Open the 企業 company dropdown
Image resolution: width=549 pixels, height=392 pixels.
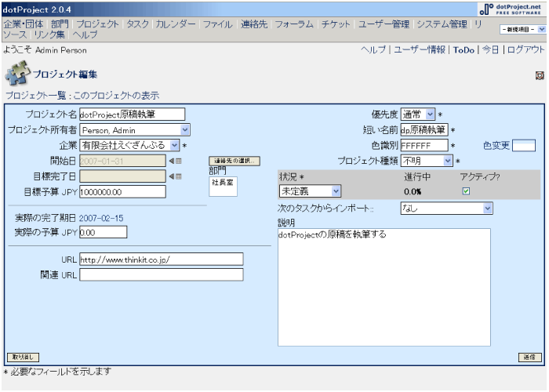[129, 145]
